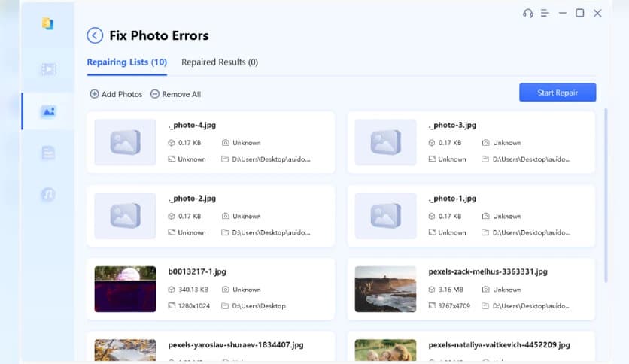Click the file name ._photo-2.jpg
This screenshot has height=364, width=629.
(x=192, y=199)
